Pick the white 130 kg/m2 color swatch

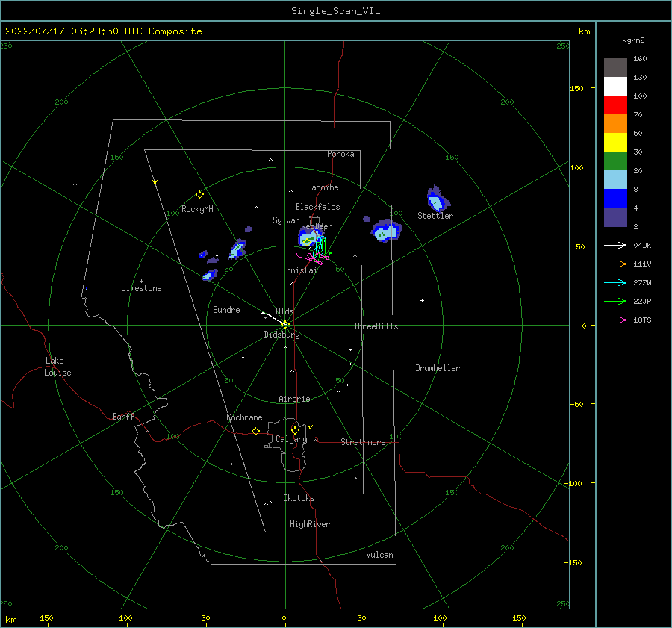(615, 87)
